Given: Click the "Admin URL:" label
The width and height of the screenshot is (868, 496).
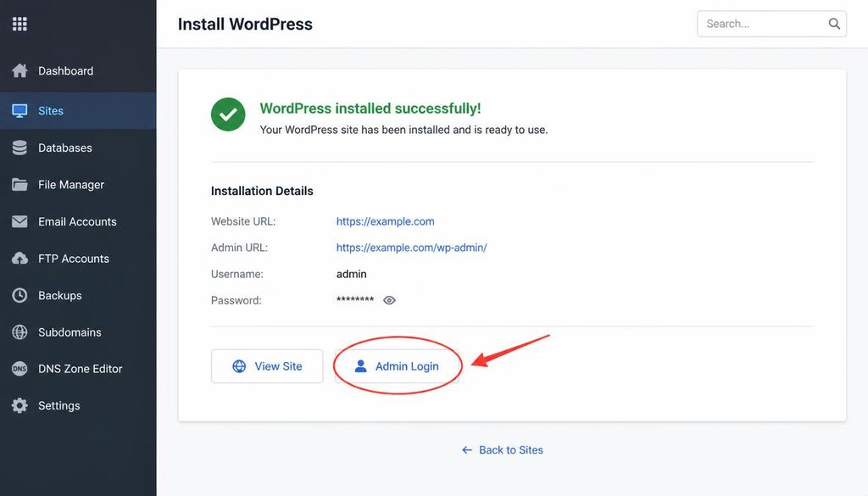Looking at the screenshot, I should click(239, 248).
